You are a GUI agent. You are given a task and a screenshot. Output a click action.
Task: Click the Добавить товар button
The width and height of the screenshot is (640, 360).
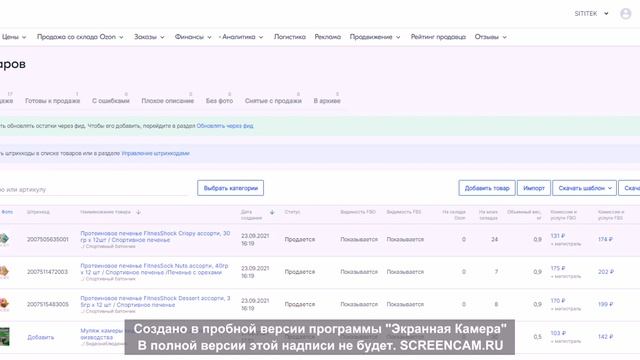point(487,188)
